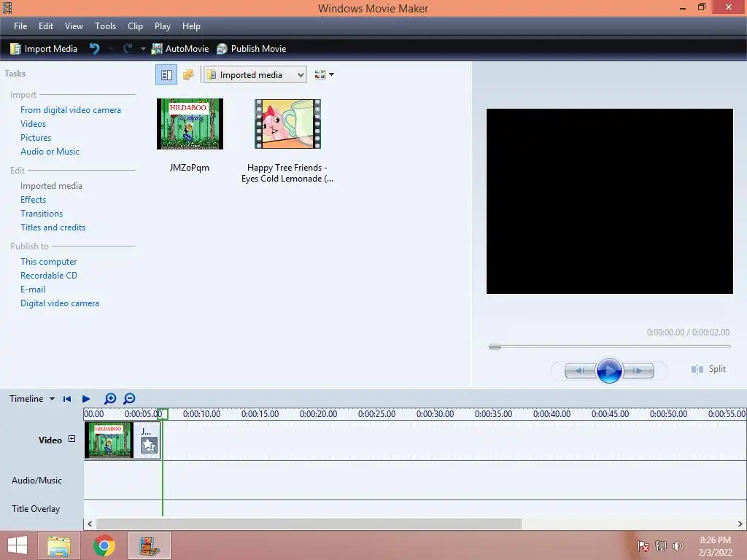The image size is (747, 560).
Task: Zoom in the timeline
Action: 110,399
